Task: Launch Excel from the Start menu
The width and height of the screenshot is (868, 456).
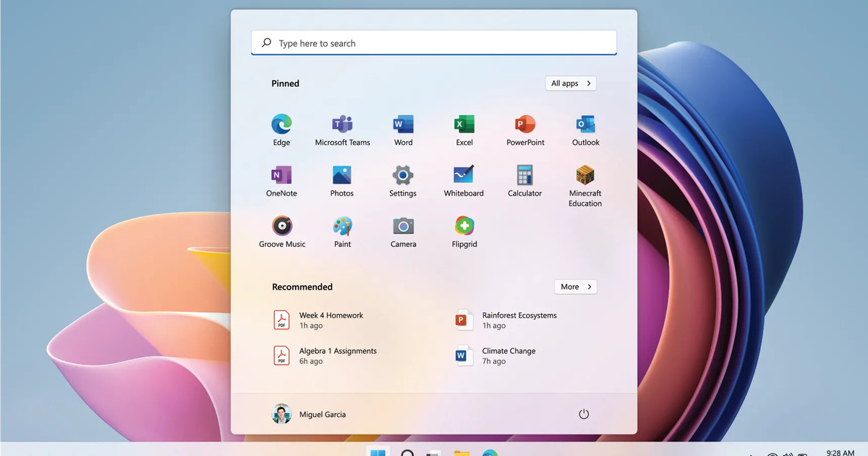Action: click(464, 124)
